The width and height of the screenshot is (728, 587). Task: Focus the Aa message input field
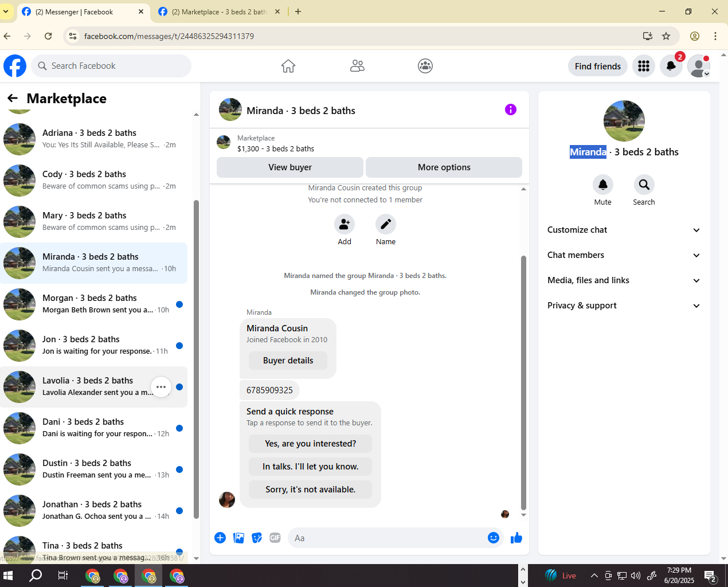tap(390, 538)
